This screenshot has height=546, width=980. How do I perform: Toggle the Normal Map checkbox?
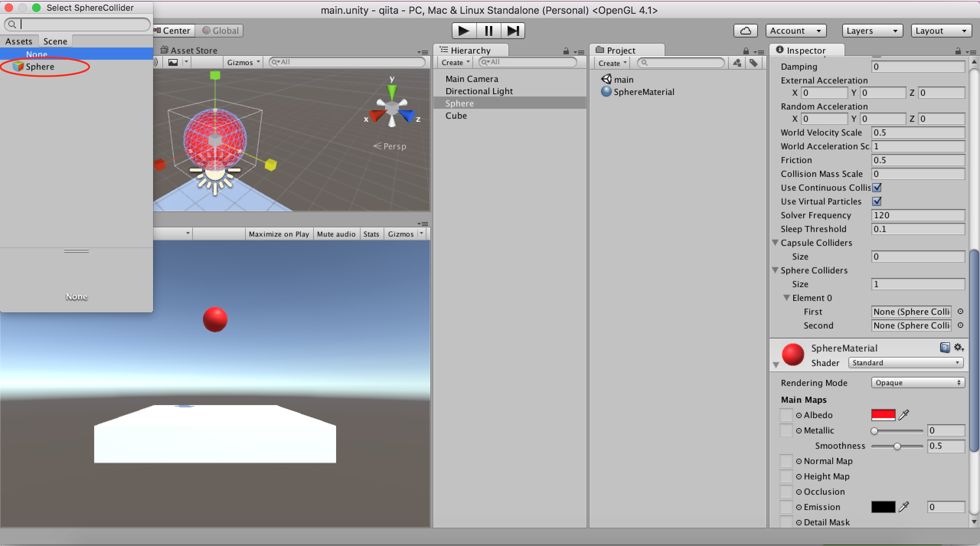[786, 461]
